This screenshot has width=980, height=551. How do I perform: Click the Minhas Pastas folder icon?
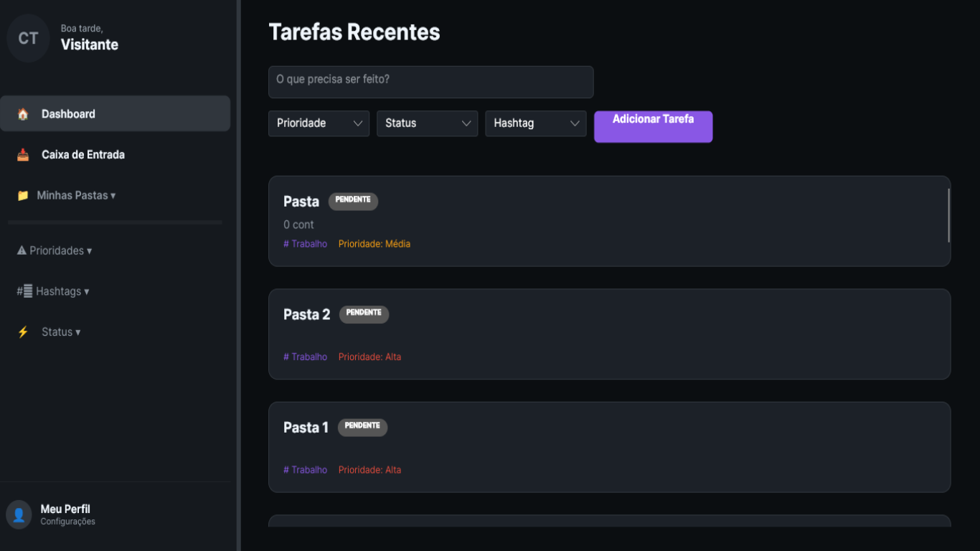tap(23, 195)
